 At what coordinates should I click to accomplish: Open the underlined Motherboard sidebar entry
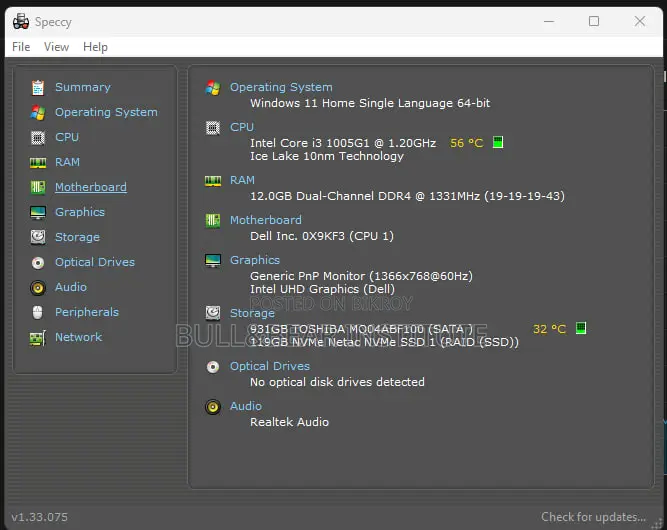click(91, 187)
